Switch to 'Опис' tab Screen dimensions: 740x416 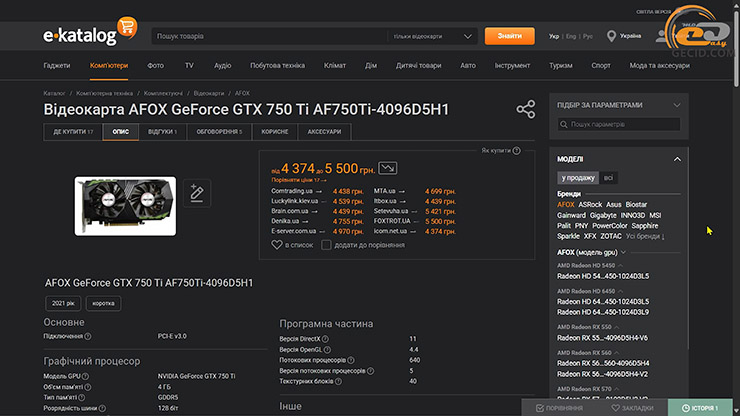(x=121, y=132)
